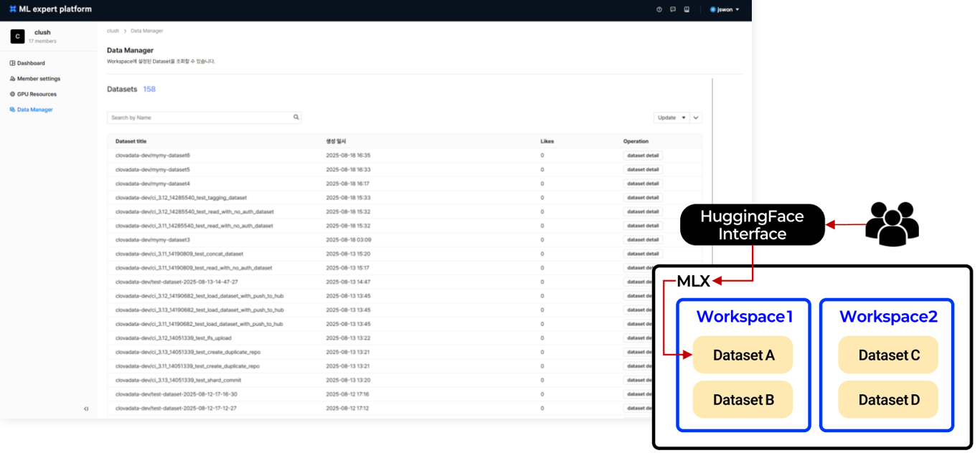The width and height of the screenshot is (980, 453).
Task: Open dataset detail for mymy-dataset5
Action: pos(643,170)
